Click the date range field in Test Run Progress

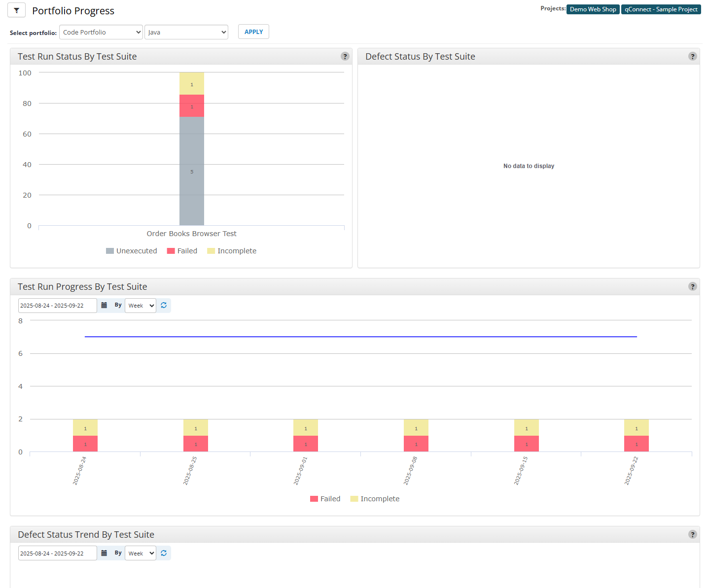point(57,306)
